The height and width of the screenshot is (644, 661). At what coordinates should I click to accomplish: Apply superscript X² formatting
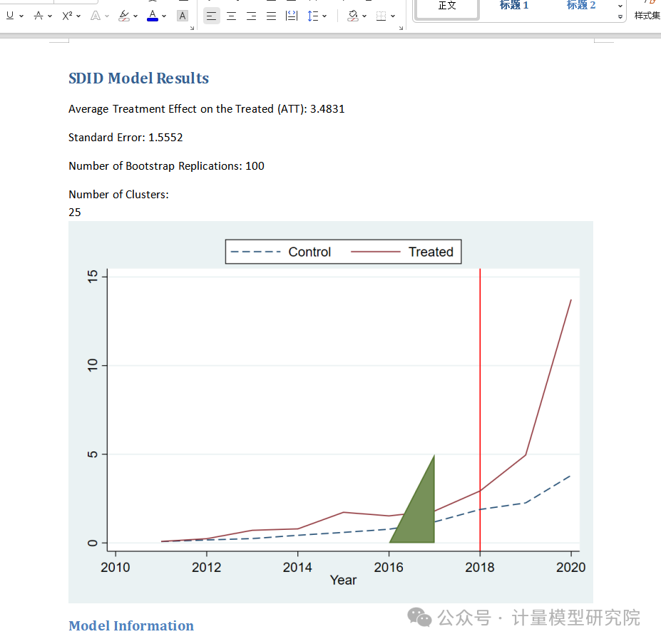pyautogui.click(x=67, y=16)
